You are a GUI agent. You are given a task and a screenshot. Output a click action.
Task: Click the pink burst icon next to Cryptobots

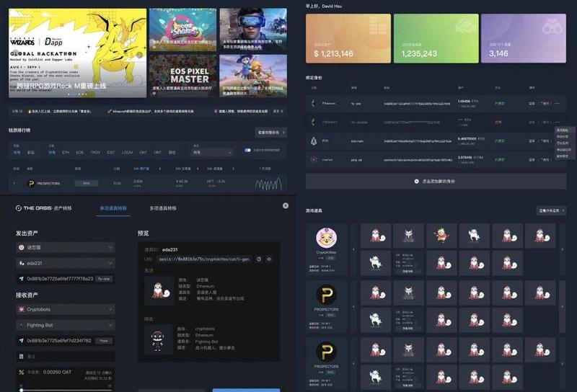[x=22, y=309]
